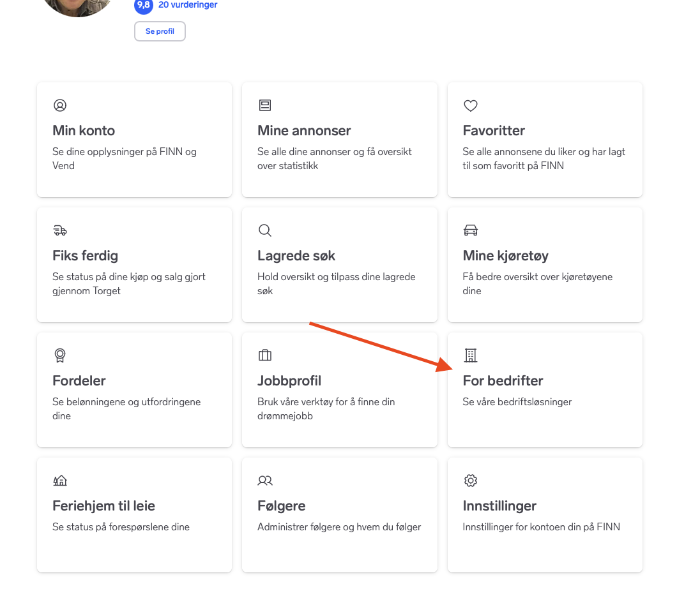The height and width of the screenshot is (612, 700).
Task: Open the Mine annonser heading
Action: point(304,130)
